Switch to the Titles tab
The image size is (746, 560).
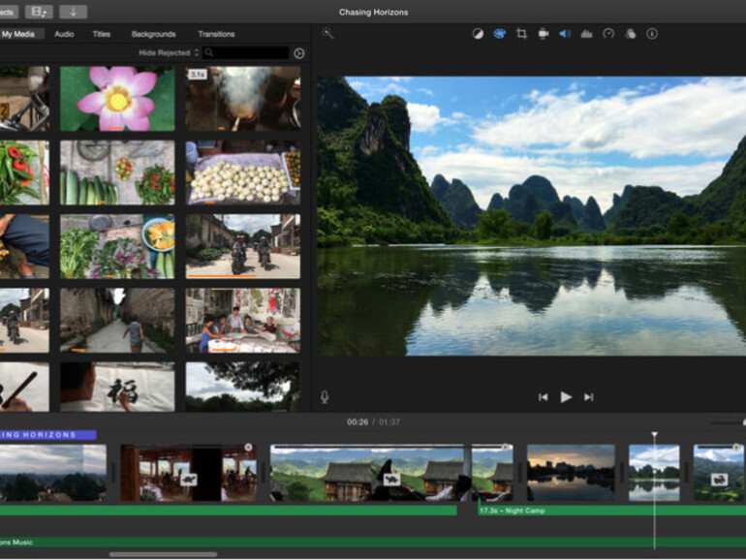(x=101, y=34)
